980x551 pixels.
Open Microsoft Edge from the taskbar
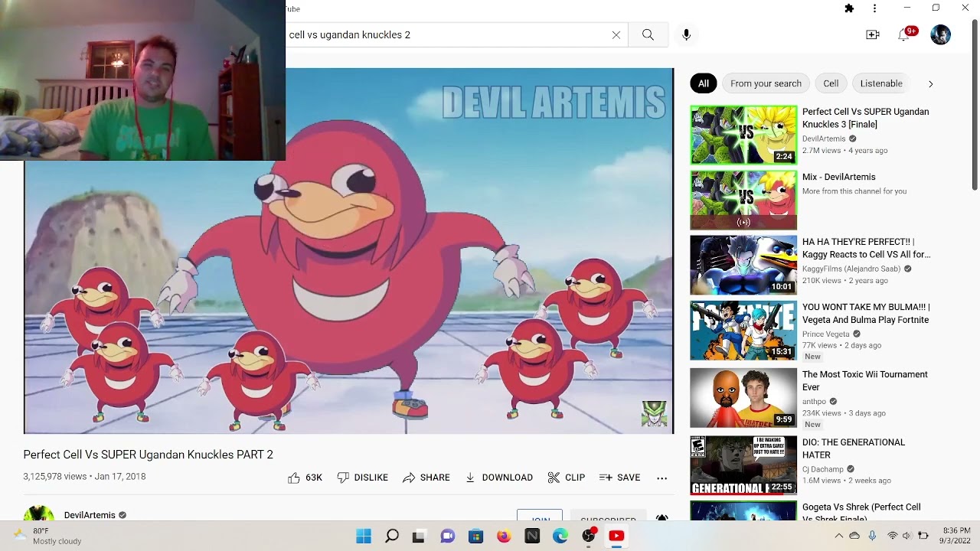point(560,536)
